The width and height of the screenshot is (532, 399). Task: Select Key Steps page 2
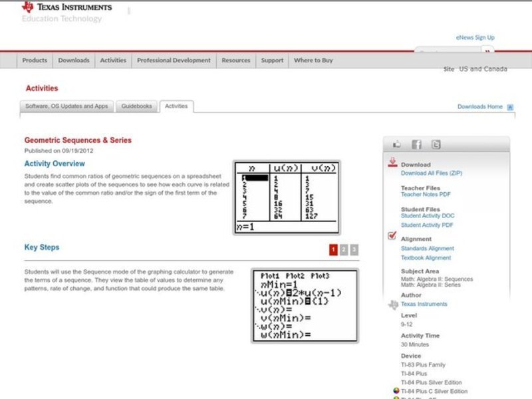pos(343,249)
